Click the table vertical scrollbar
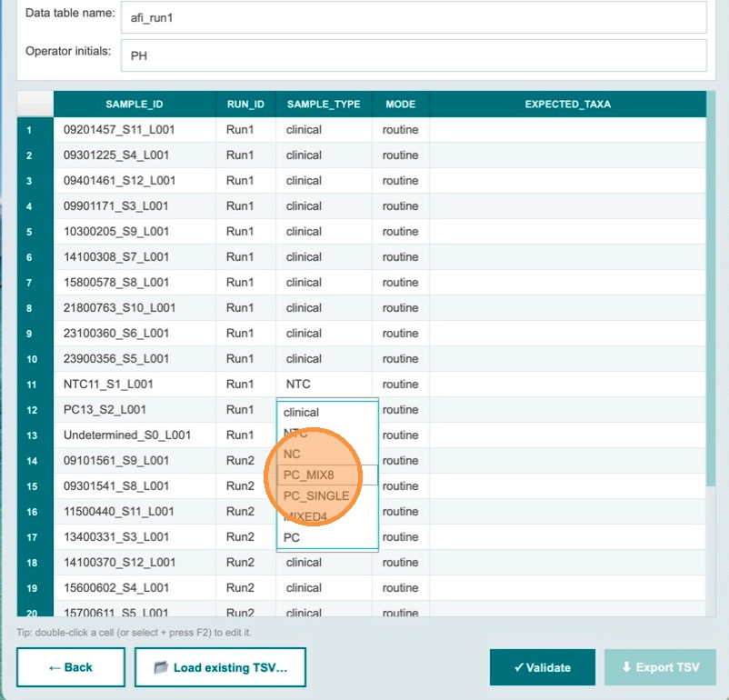This screenshot has height=700, width=729. 711,288
